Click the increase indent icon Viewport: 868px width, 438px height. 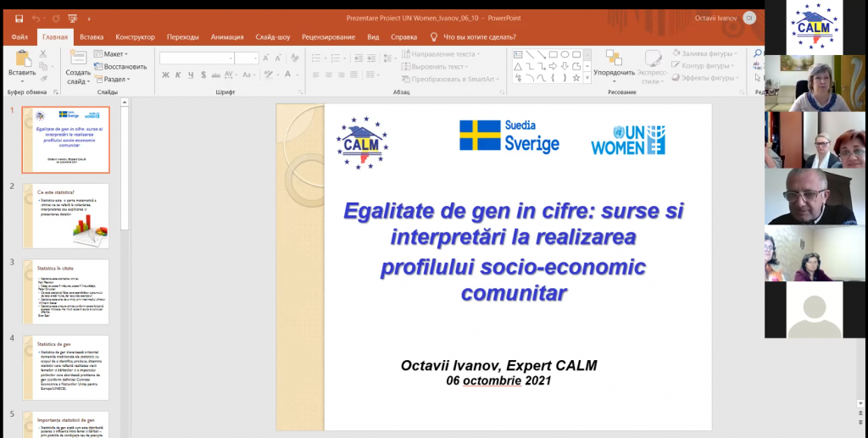click(x=371, y=58)
